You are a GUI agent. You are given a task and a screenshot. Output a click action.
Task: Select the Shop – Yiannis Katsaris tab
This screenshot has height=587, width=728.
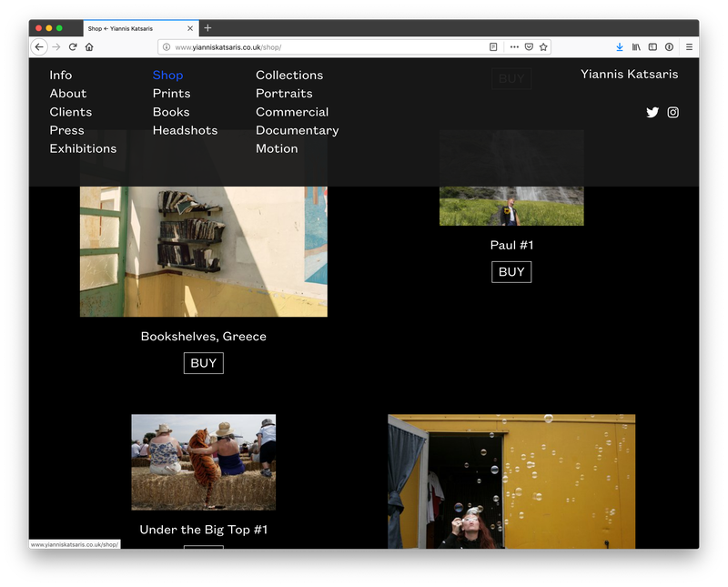141,28
